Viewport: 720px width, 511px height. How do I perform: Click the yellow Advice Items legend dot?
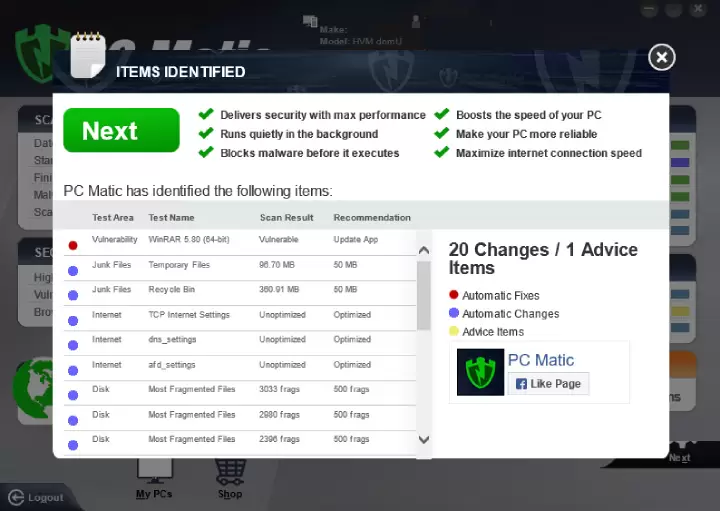click(x=454, y=331)
